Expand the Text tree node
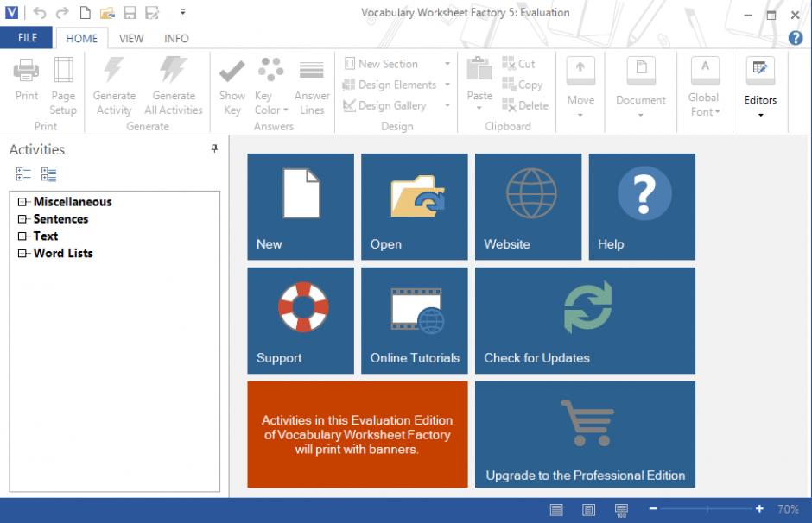The height and width of the screenshot is (523, 812). (x=22, y=236)
